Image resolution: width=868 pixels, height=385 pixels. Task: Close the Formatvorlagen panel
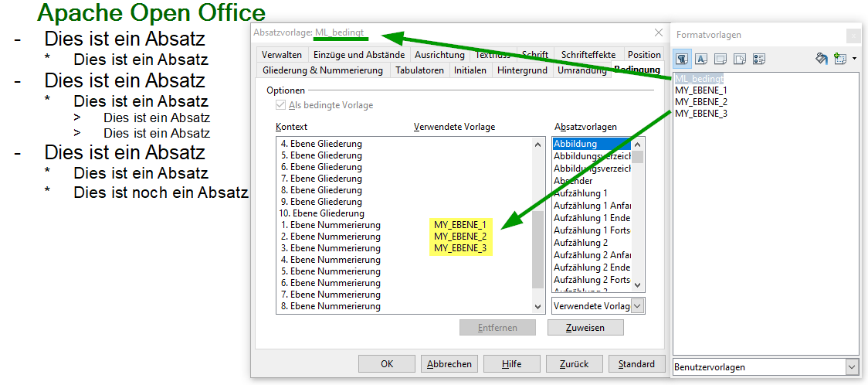853,36
